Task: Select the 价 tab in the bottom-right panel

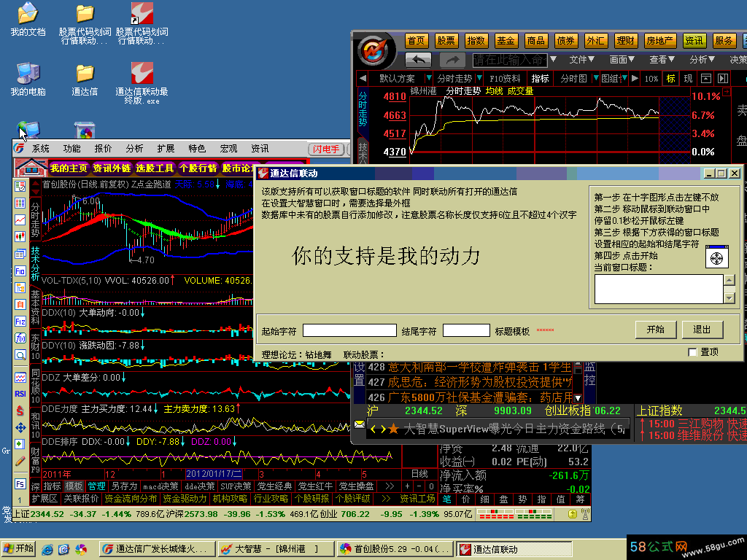Action: [x=465, y=499]
